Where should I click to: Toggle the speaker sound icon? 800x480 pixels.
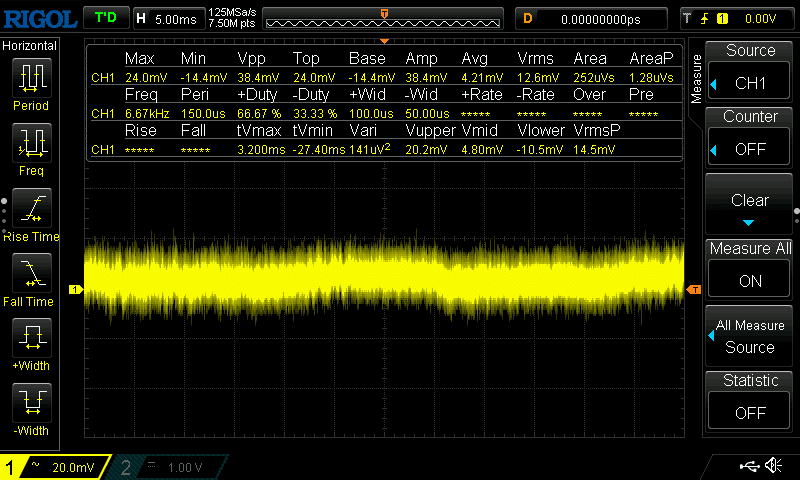(773, 465)
